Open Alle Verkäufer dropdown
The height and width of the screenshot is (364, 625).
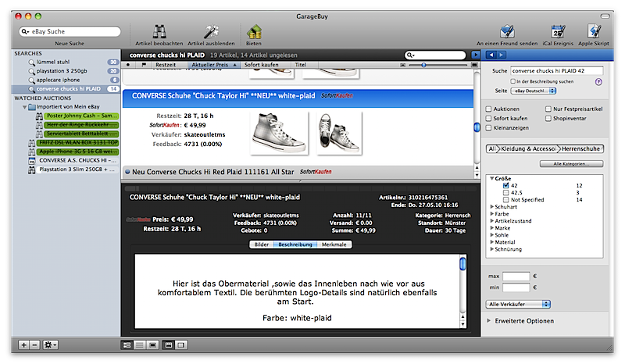(x=518, y=304)
